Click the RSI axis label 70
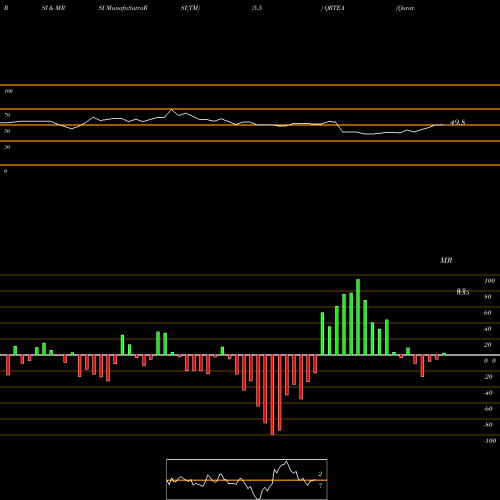500x500 pixels. [7, 115]
